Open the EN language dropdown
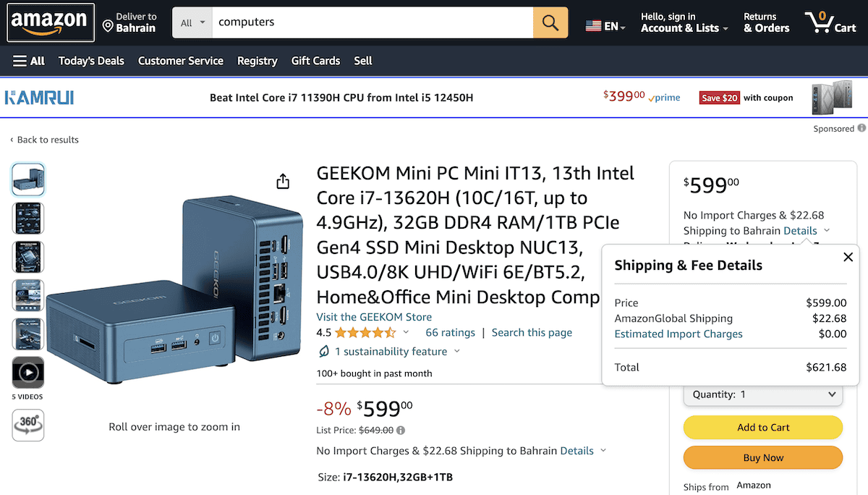Viewport: 868px width, 495px height. 606,22
